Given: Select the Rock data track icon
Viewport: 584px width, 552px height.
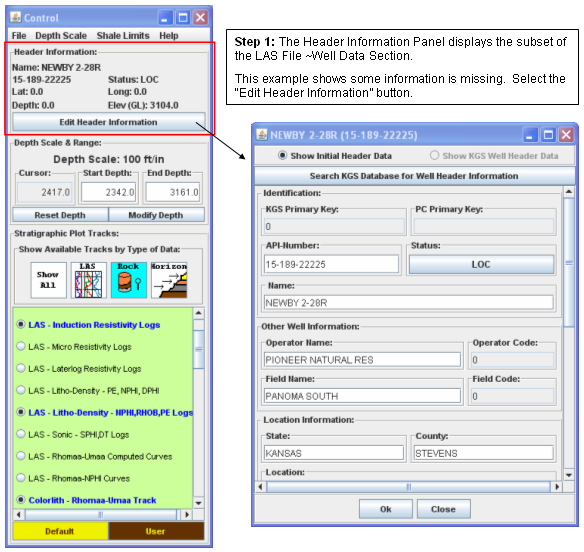Looking at the screenshot, I should click(x=128, y=280).
